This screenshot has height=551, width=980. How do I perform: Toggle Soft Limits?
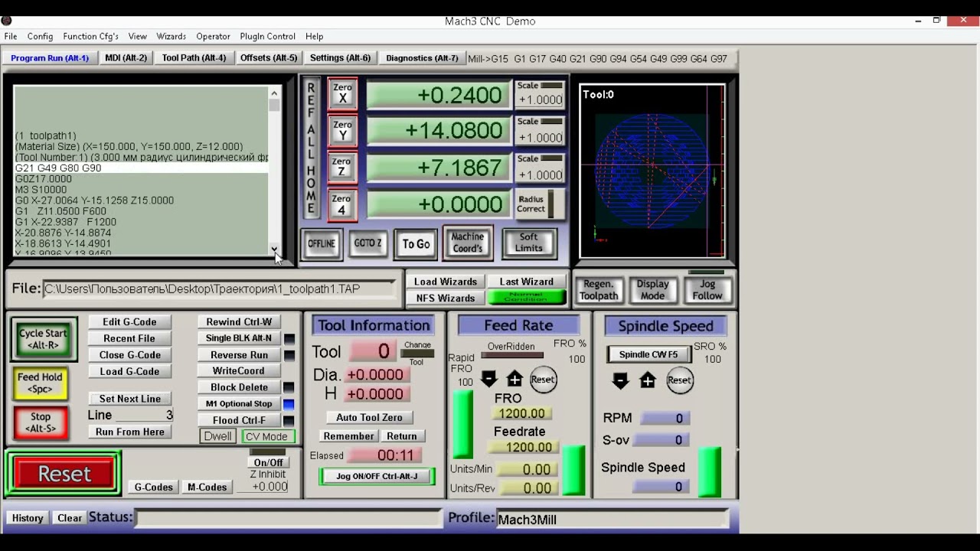coord(528,243)
